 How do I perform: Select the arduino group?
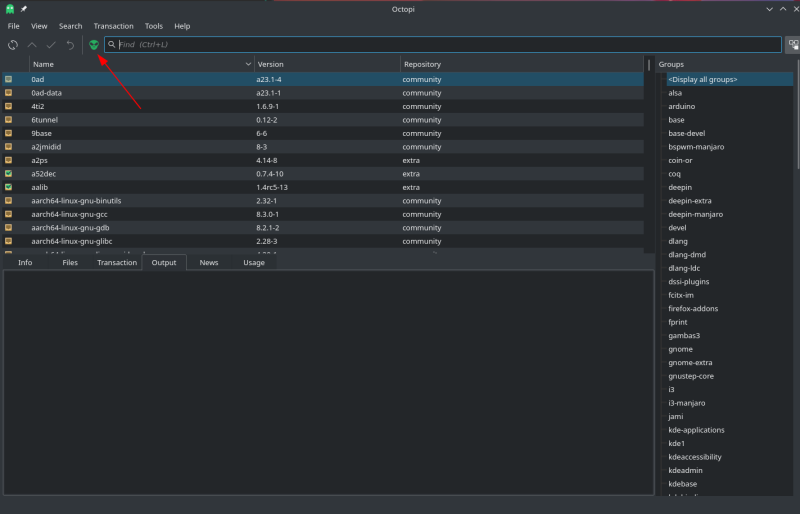[x=682, y=106]
